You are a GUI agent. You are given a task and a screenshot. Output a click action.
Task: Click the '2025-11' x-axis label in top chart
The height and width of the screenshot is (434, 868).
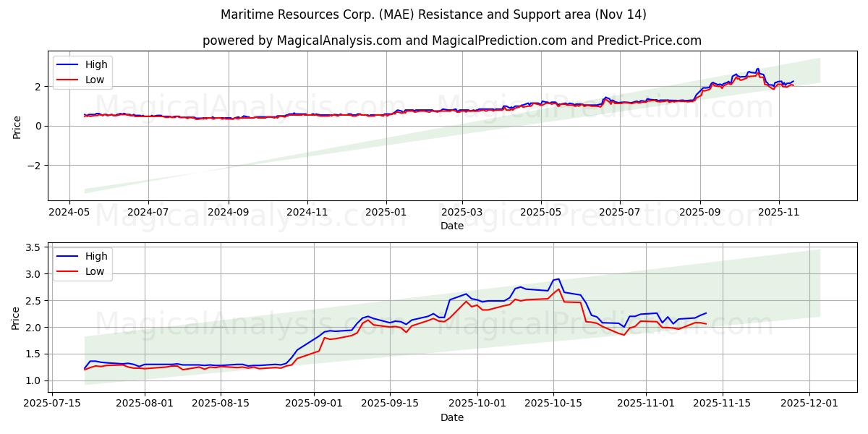(x=779, y=213)
